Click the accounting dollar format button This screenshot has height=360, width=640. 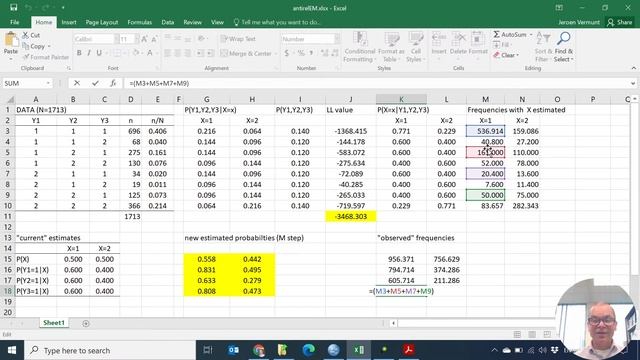pyautogui.click(x=287, y=53)
